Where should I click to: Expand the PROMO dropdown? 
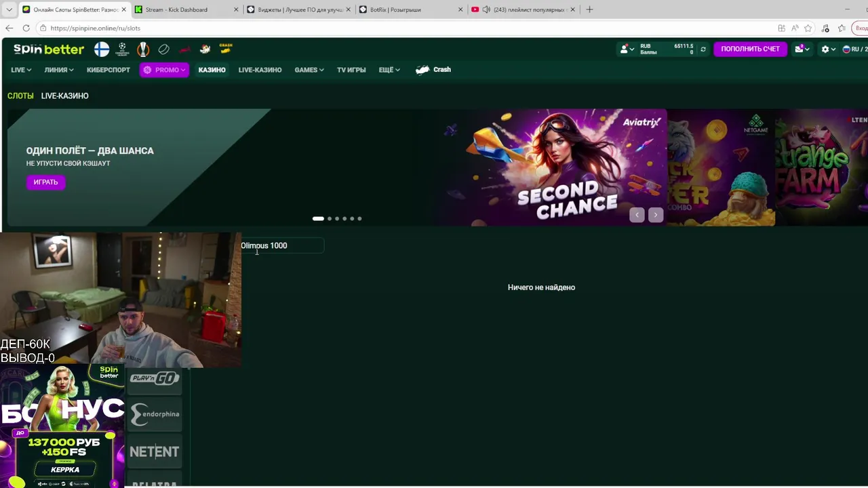(x=164, y=70)
